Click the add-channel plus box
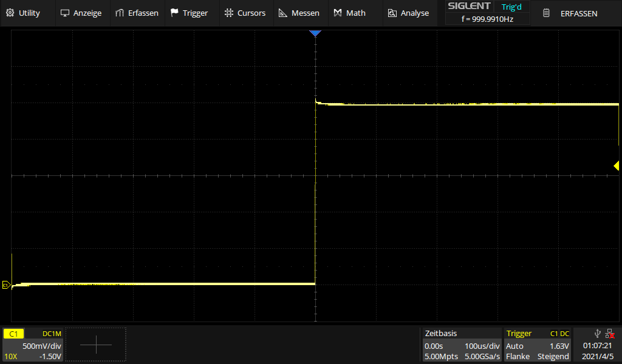The width and height of the screenshot is (622, 364). click(95, 345)
